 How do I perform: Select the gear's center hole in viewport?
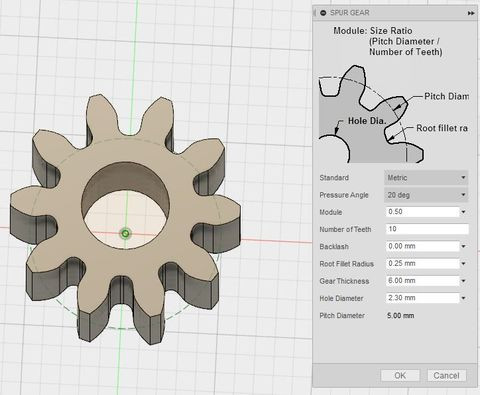(126, 206)
